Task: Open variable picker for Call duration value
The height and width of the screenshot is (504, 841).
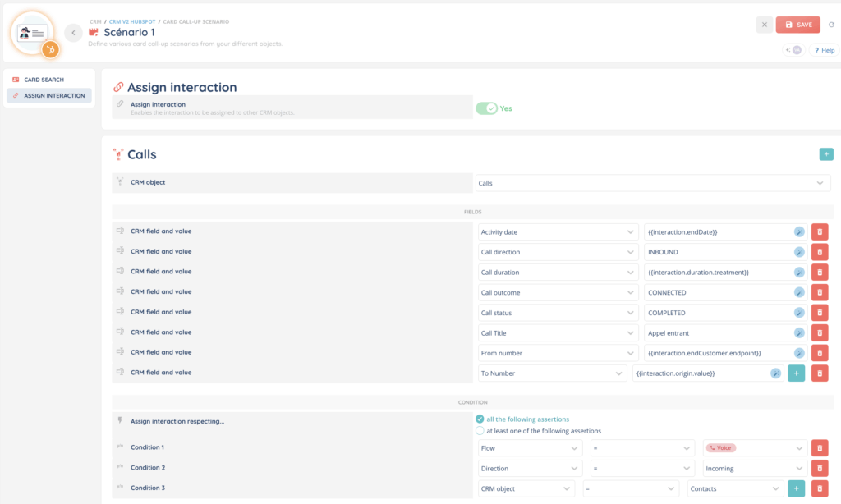Action: click(x=799, y=273)
